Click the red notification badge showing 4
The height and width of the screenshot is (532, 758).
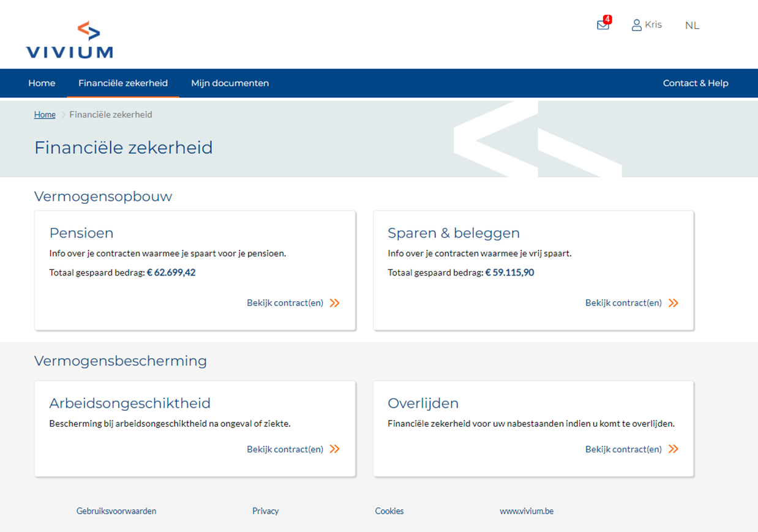pyautogui.click(x=607, y=20)
